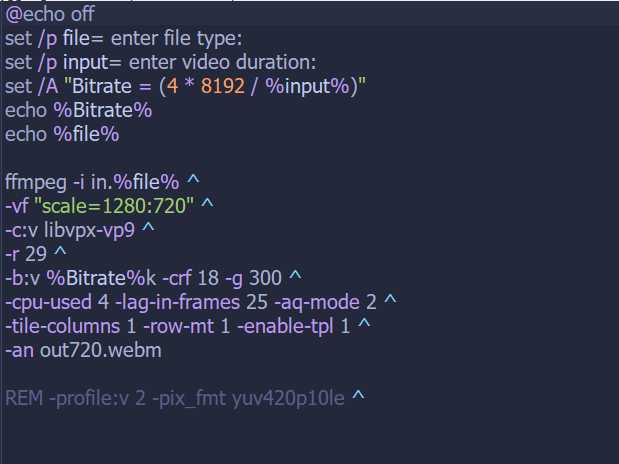Click the '-vf' option flag
This screenshot has height=464, width=619.
[17, 206]
